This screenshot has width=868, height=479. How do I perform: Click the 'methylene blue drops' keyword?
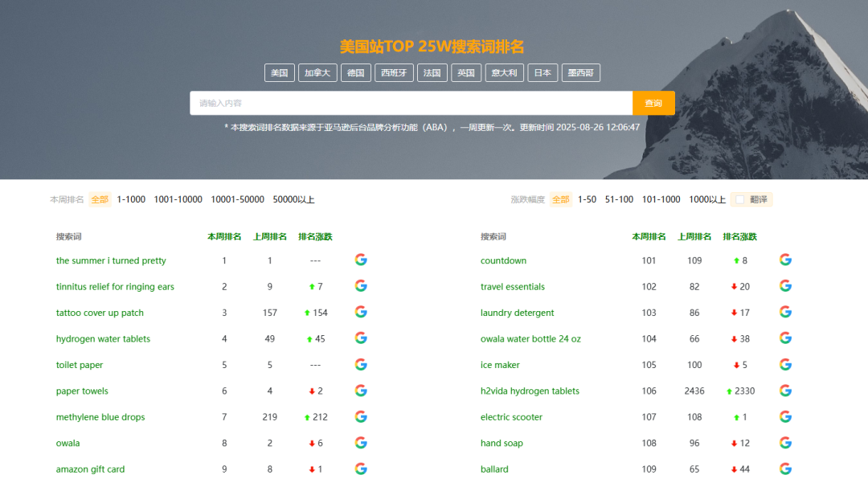(x=100, y=417)
